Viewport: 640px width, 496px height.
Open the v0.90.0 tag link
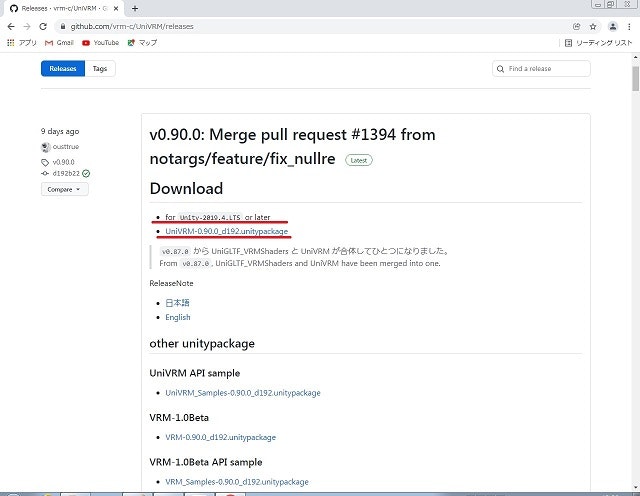[64, 162]
